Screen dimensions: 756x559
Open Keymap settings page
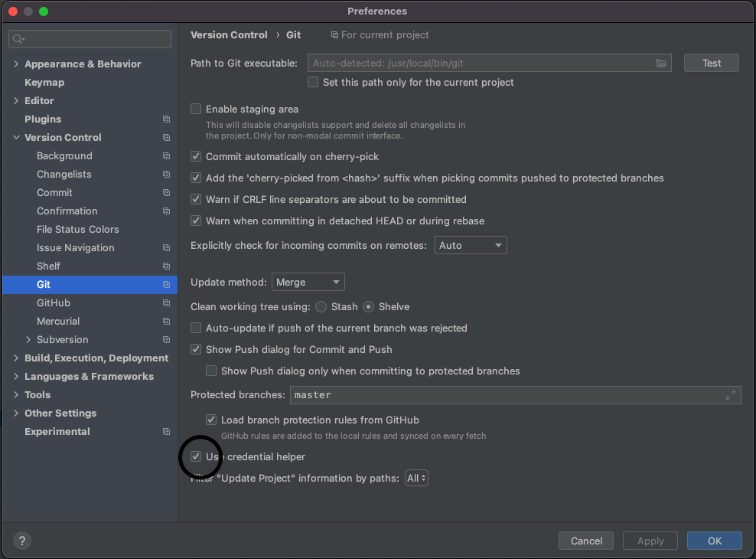coord(44,83)
